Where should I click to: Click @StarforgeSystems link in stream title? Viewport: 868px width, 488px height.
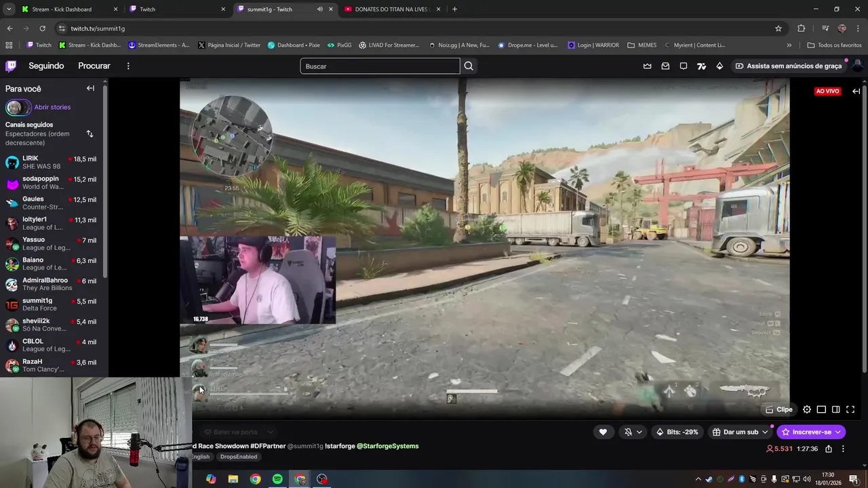click(x=388, y=446)
